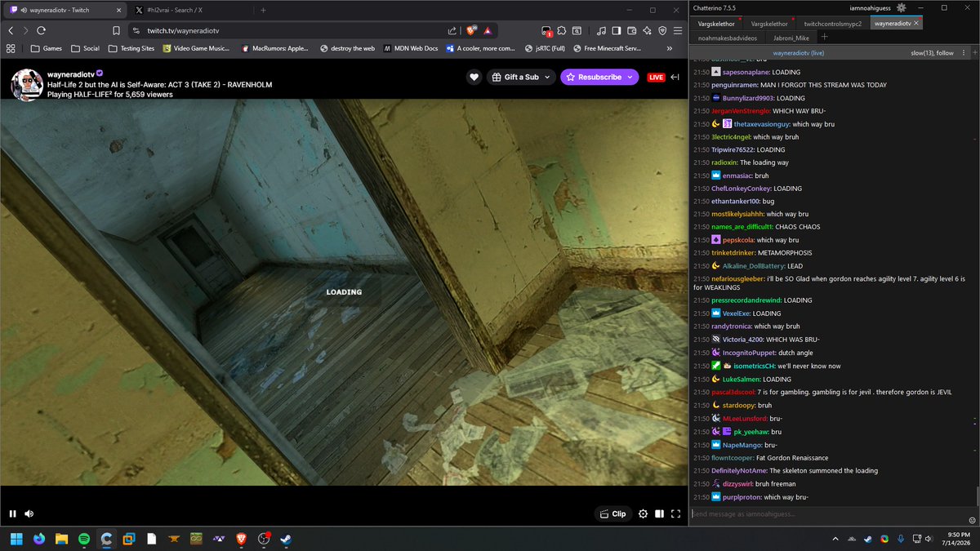Create a Clip of the stream
This screenshot has height=551, width=980.
612,513
